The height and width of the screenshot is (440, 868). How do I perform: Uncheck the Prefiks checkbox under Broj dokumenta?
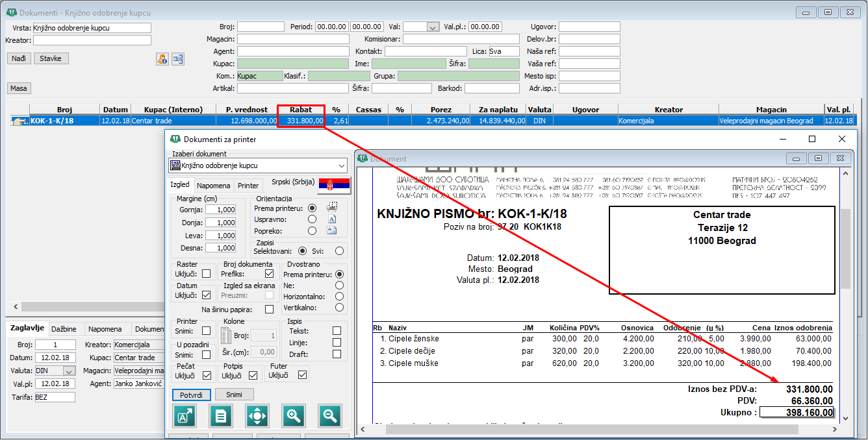pos(270,274)
